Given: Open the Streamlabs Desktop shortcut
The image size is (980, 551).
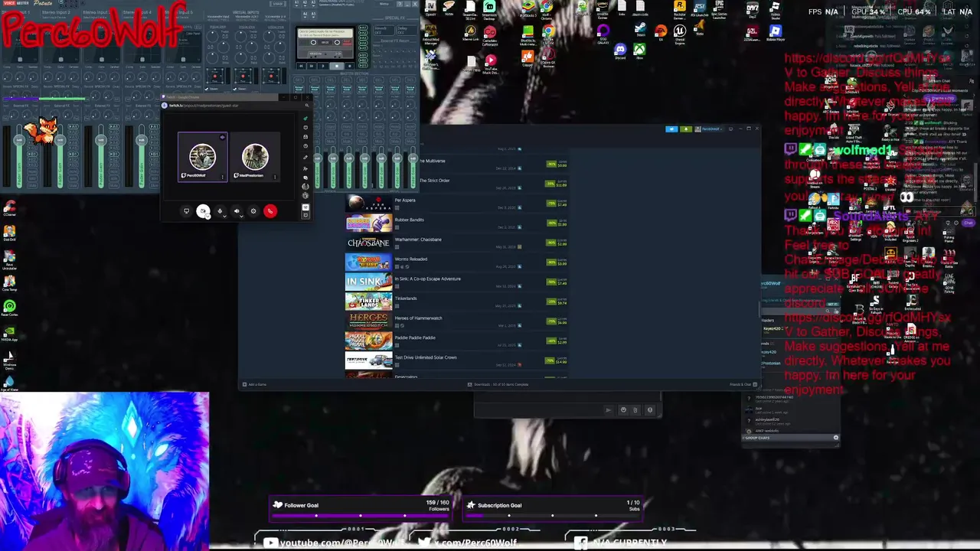Looking at the screenshot, I should coord(489,9).
